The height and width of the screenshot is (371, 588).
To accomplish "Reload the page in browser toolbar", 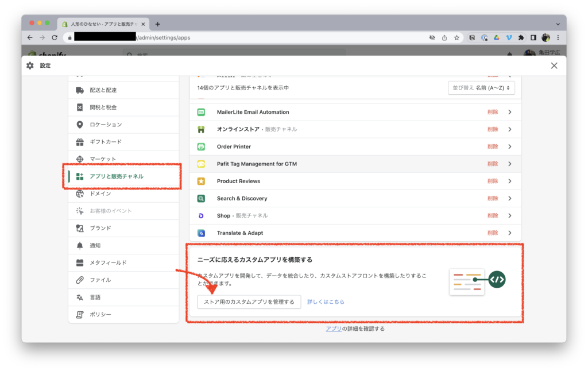I will pyautogui.click(x=55, y=37).
